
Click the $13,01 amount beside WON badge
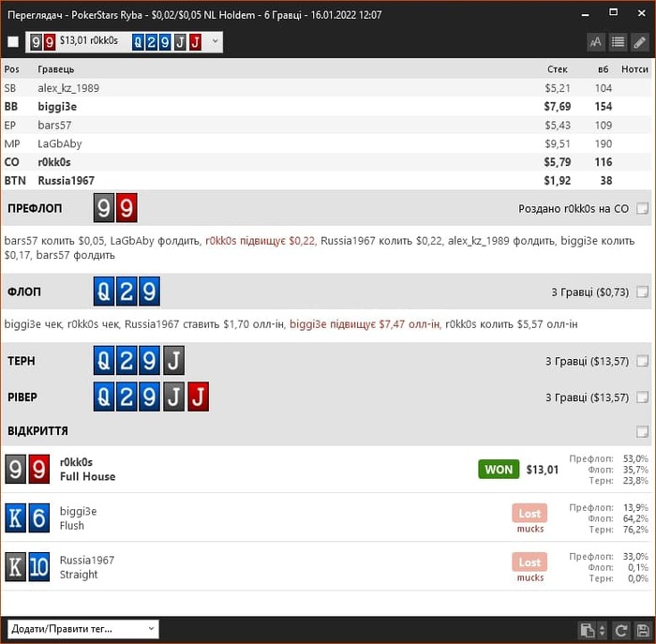[x=543, y=470]
